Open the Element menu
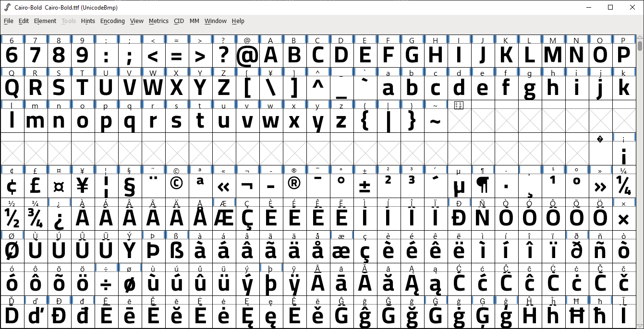The height and width of the screenshot is (329, 644). tap(45, 21)
